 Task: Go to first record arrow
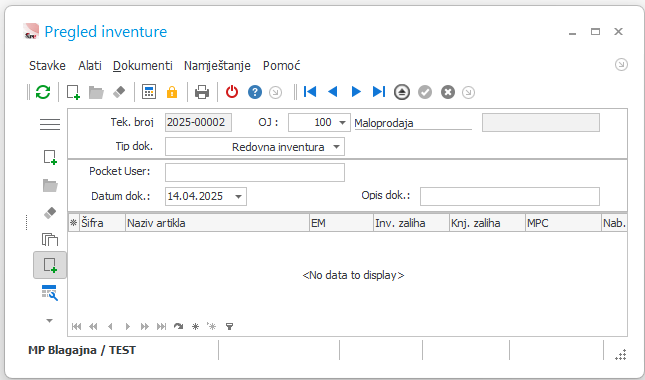[x=310, y=92]
